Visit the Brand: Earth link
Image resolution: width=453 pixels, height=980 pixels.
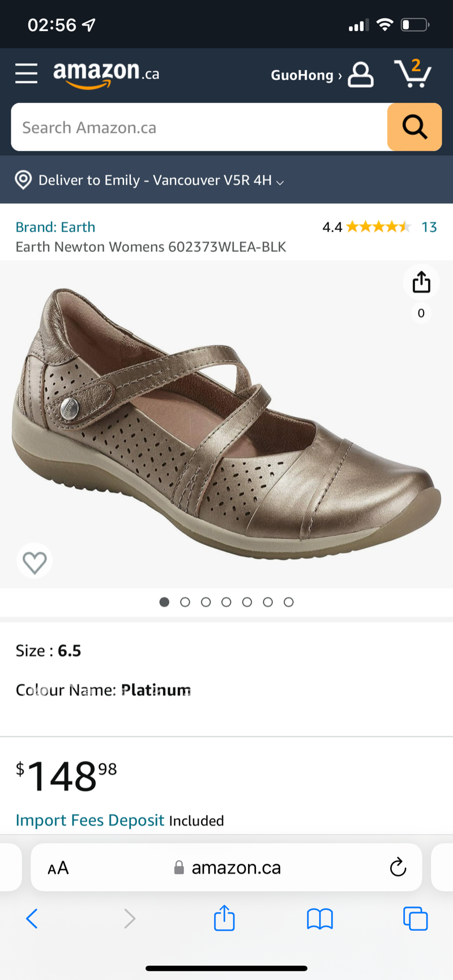55,227
